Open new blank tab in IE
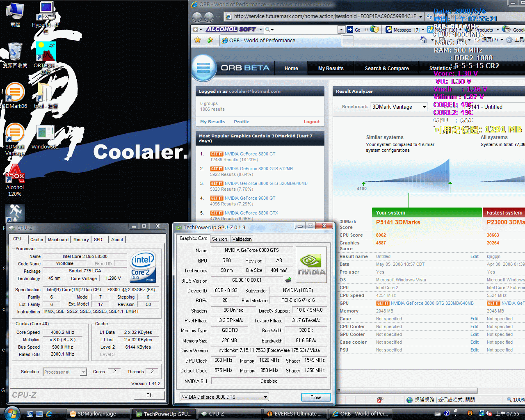Screen dimensions: 525x420 [x=348, y=41]
